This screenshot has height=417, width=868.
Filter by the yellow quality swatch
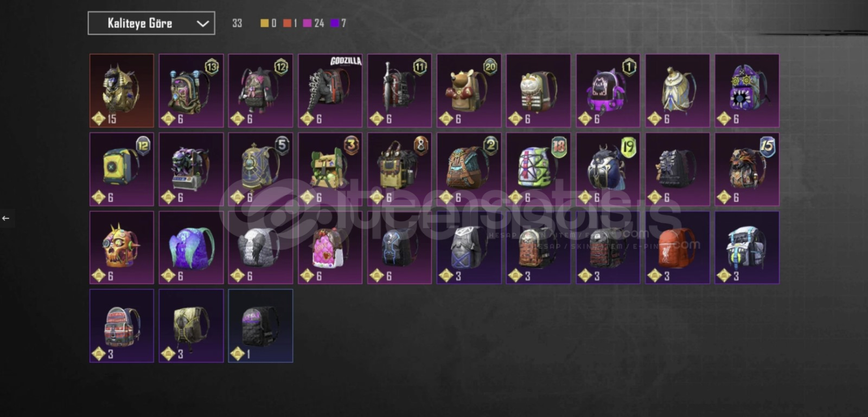[x=264, y=23]
